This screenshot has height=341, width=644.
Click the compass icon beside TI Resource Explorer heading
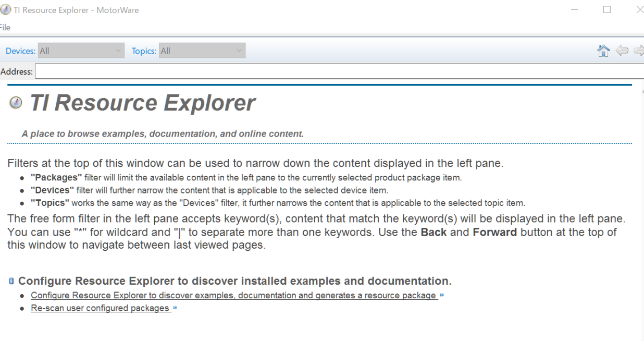16,103
